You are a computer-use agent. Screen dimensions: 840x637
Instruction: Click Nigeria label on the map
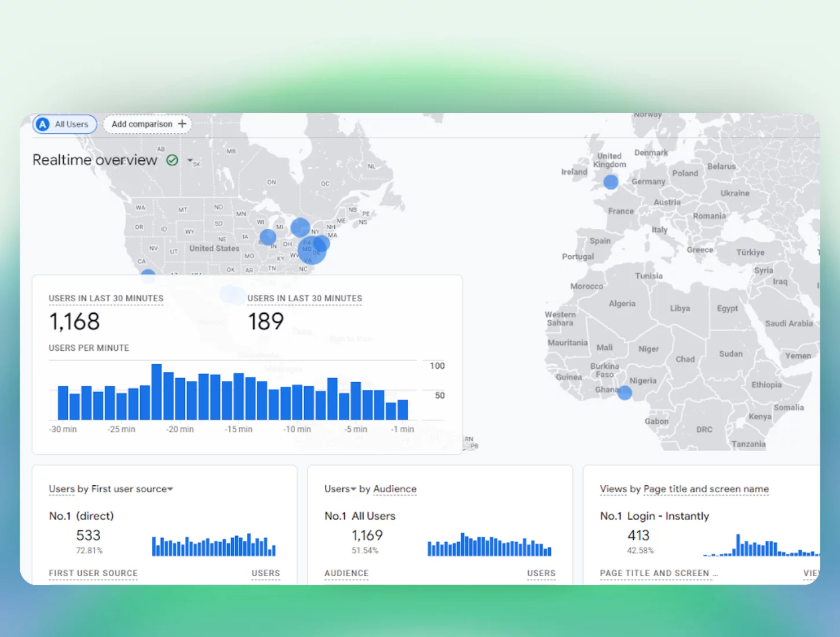(643, 380)
